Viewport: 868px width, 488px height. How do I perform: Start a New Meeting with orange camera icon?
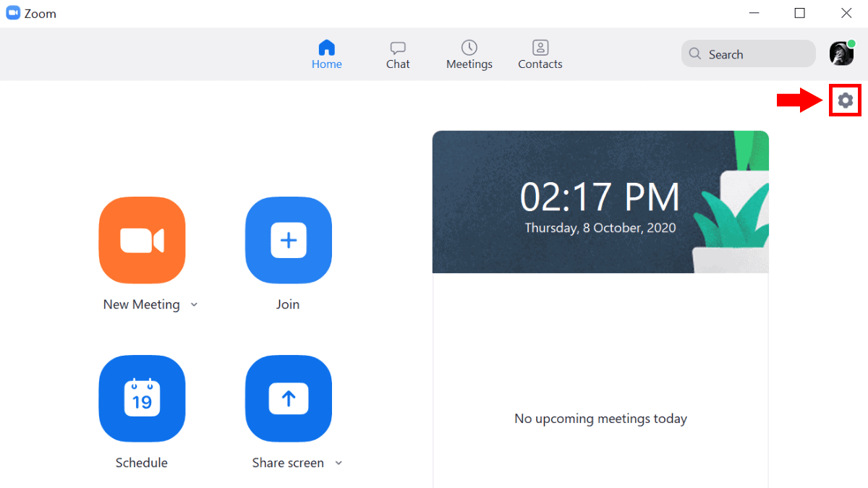coord(142,240)
